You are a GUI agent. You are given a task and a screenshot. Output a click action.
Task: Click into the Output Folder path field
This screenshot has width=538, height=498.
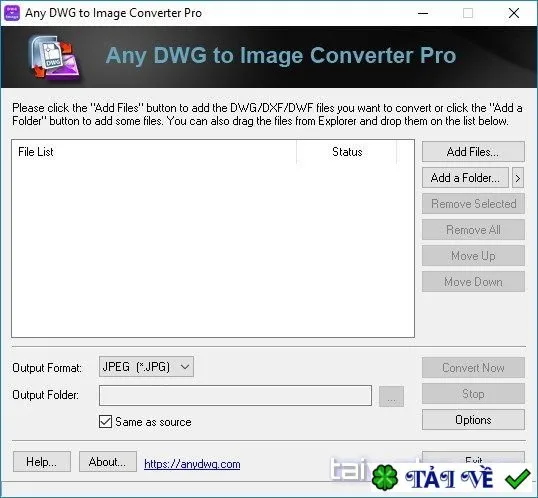(x=235, y=395)
